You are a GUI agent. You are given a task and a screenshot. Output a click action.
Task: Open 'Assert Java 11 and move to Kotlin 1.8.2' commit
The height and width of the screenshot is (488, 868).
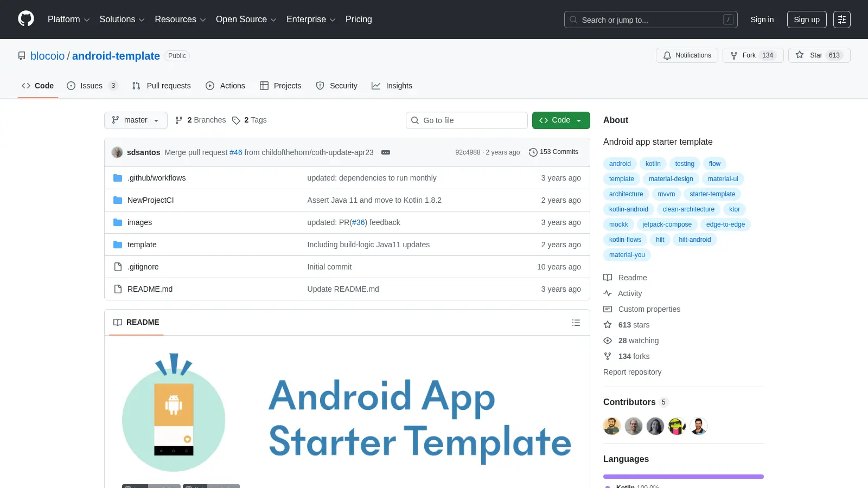[x=374, y=200]
